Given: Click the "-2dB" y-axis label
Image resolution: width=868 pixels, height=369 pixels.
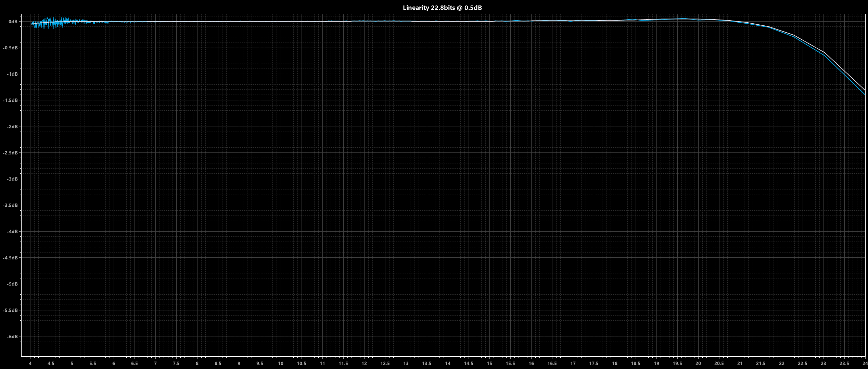Looking at the screenshot, I should coord(12,126).
